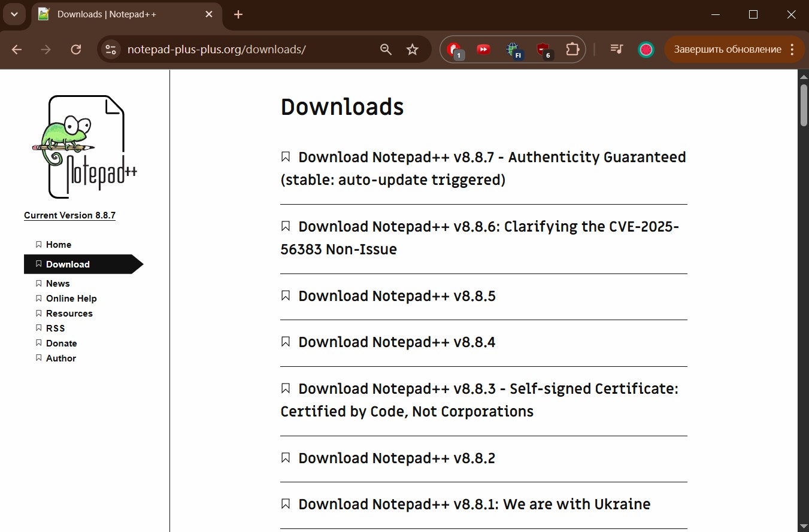Click the Downloads page heading

point(343,107)
